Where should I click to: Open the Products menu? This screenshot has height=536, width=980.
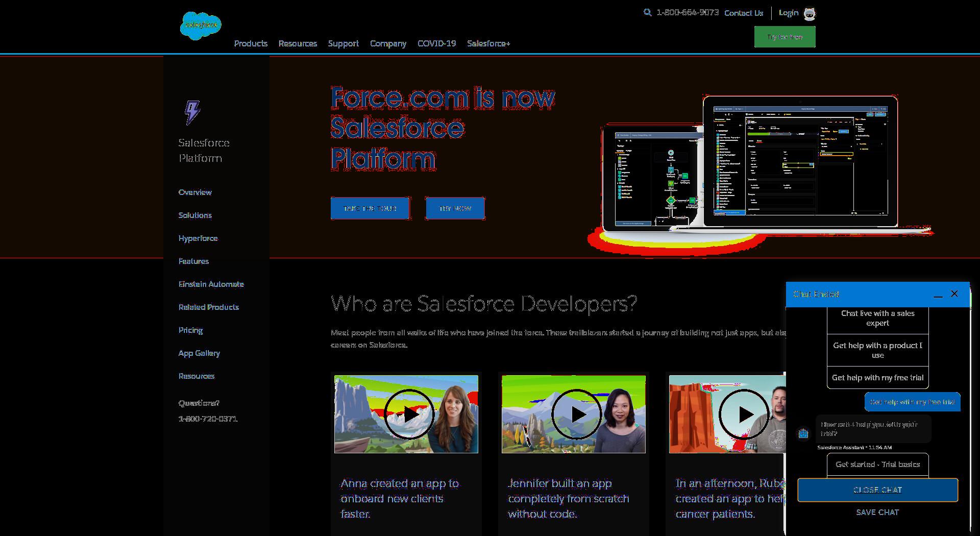(251, 43)
